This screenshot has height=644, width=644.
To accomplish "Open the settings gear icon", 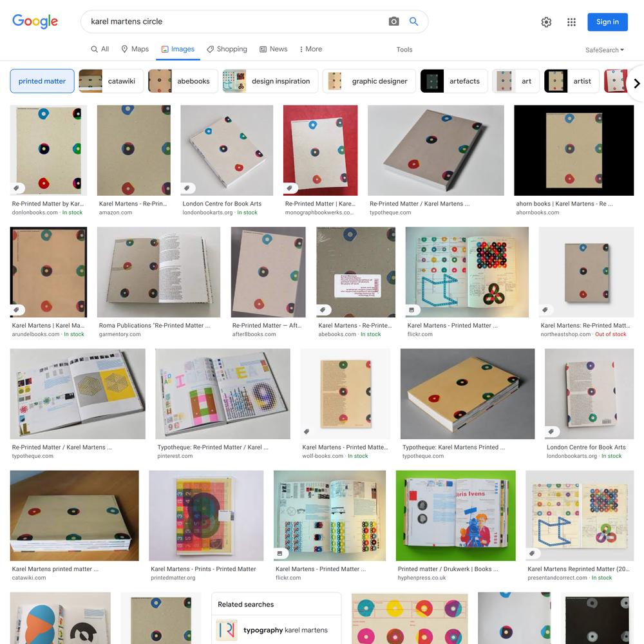I will click(546, 22).
